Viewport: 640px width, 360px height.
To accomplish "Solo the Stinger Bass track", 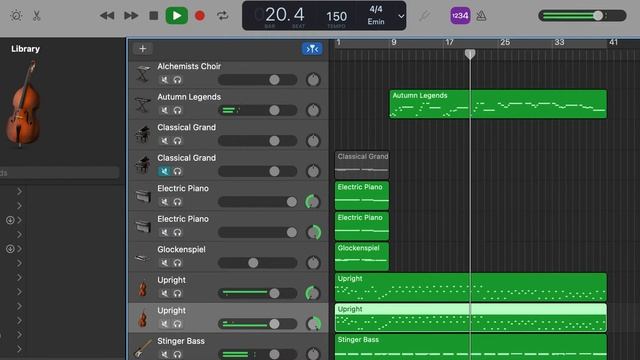I will [177, 354].
